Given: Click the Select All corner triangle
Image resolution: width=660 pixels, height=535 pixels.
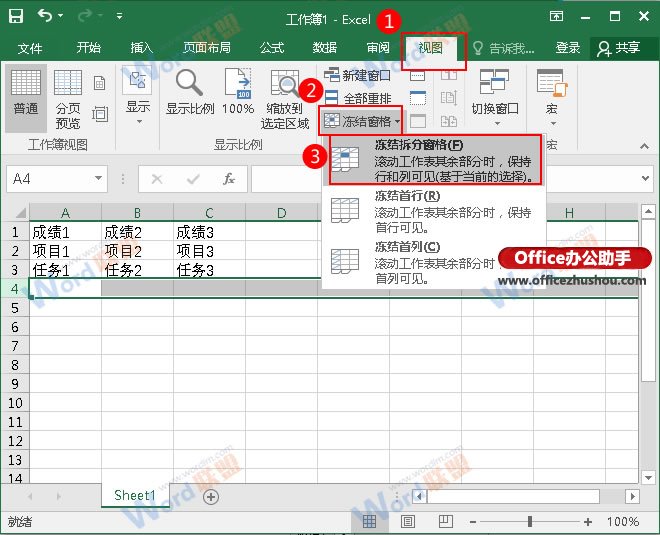Looking at the screenshot, I should click(x=20, y=212).
